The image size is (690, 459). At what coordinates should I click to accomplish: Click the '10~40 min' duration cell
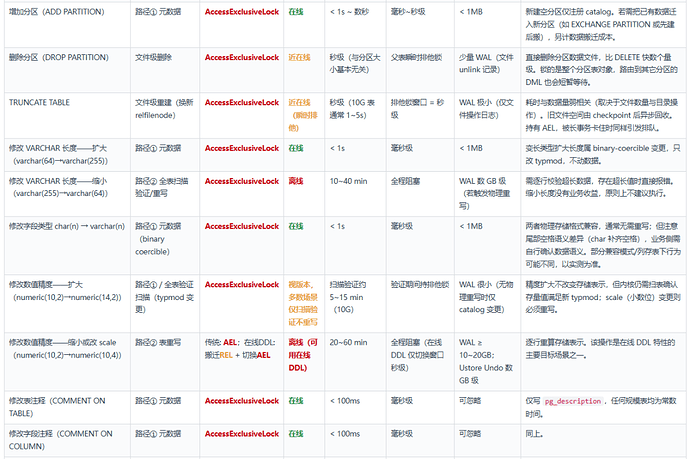356,194
